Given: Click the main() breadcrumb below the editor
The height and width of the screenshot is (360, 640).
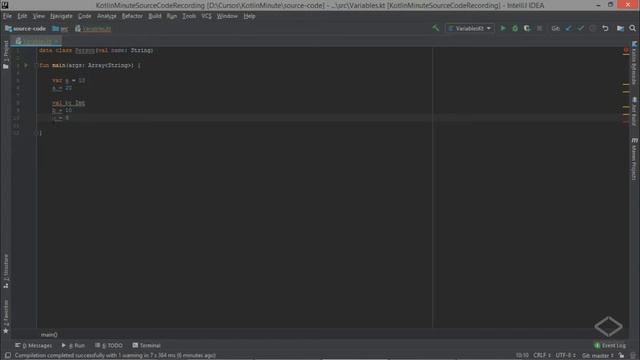Looking at the screenshot, I should coord(49,335).
